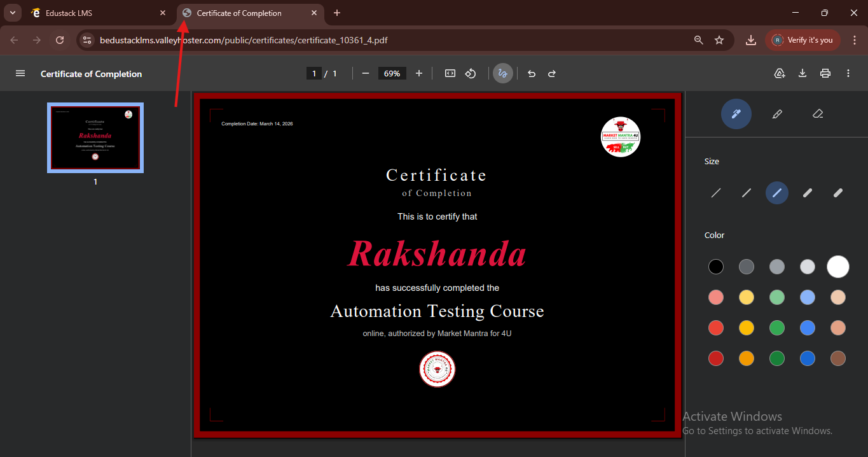Choose the second thickest pen size
Image resolution: width=868 pixels, height=457 pixels.
pyautogui.click(x=808, y=193)
